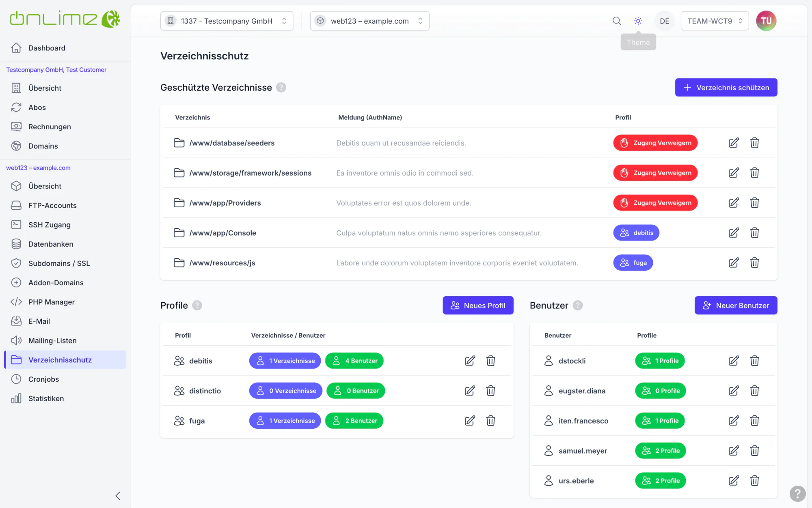
Task: Open the search magnifier icon
Action: coord(617,21)
